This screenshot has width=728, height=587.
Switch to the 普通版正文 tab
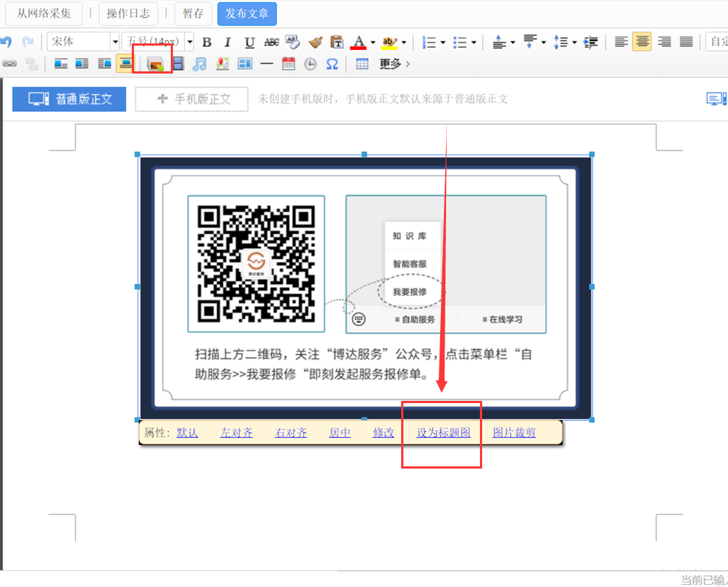click(69, 99)
